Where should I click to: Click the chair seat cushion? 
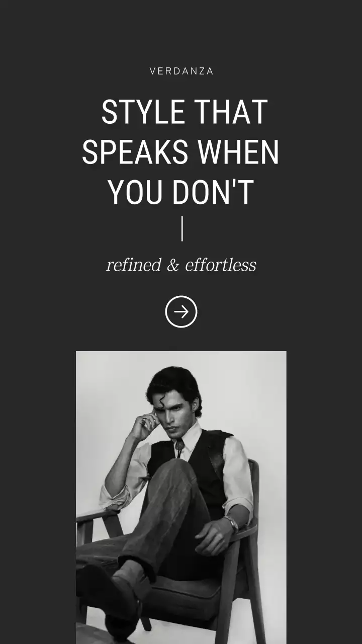(x=186, y=594)
